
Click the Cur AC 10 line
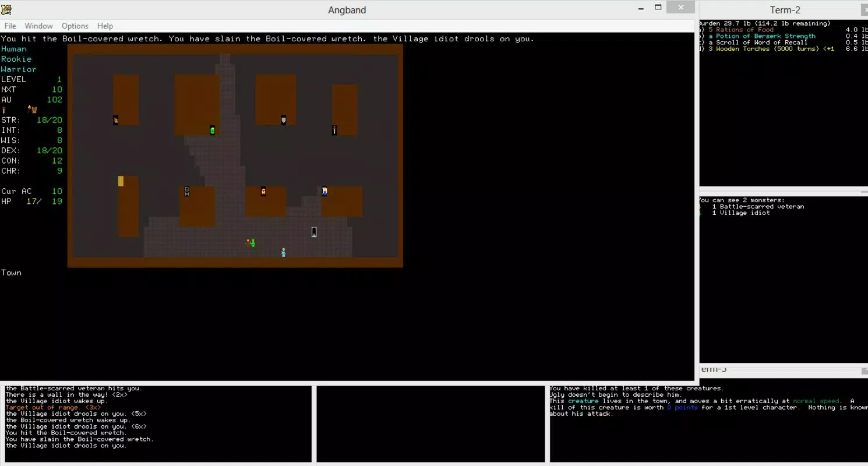31,191
